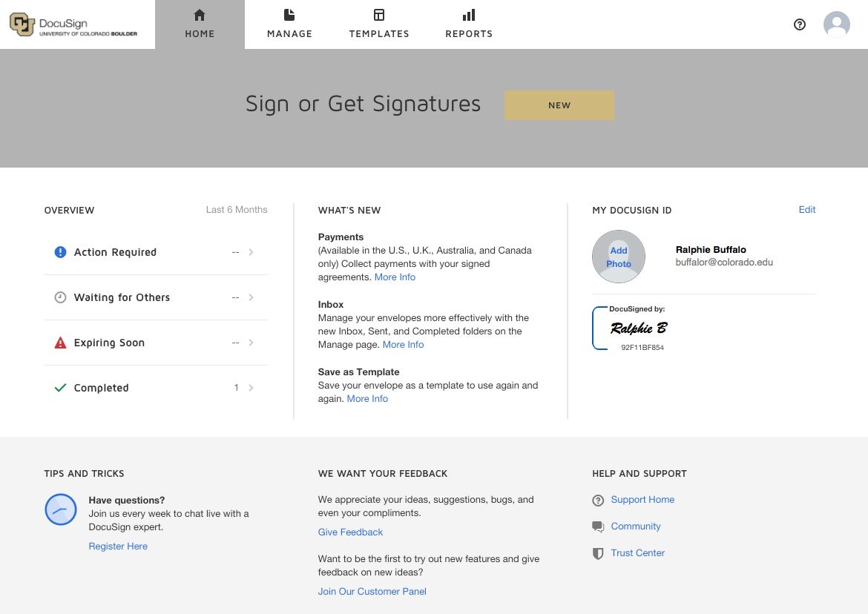Click the Waiting for Others clock icon
Viewport: 868px width, 614px height.
click(61, 297)
